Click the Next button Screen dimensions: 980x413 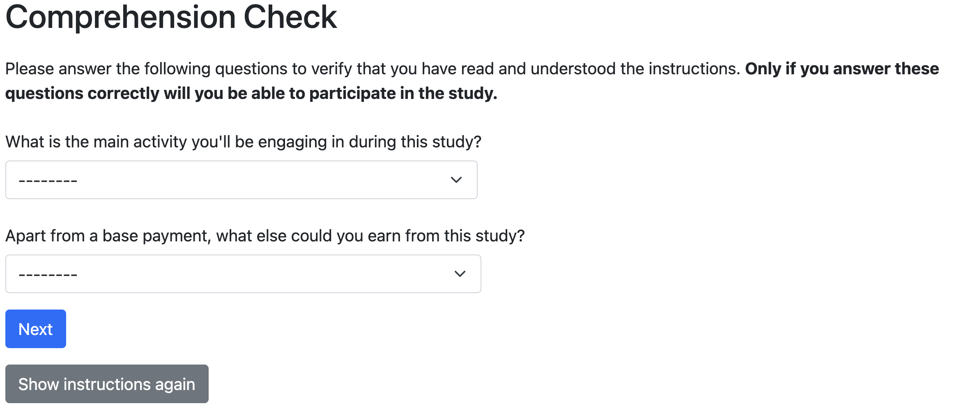coord(36,329)
